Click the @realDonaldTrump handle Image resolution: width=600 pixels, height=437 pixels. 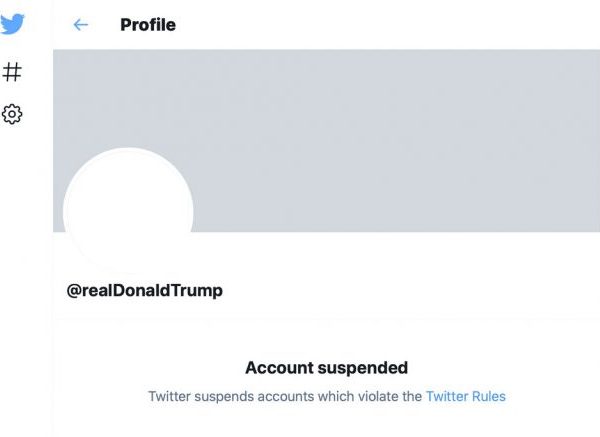pyautogui.click(x=144, y=291)
